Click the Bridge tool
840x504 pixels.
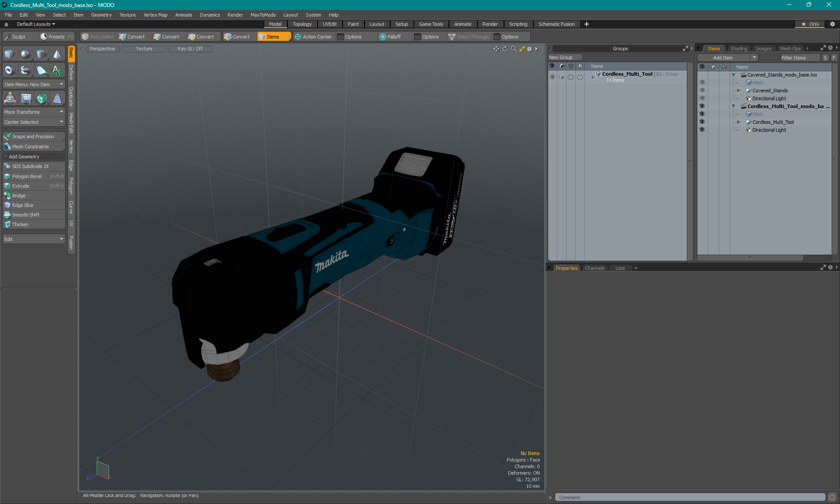coord(34,196)
